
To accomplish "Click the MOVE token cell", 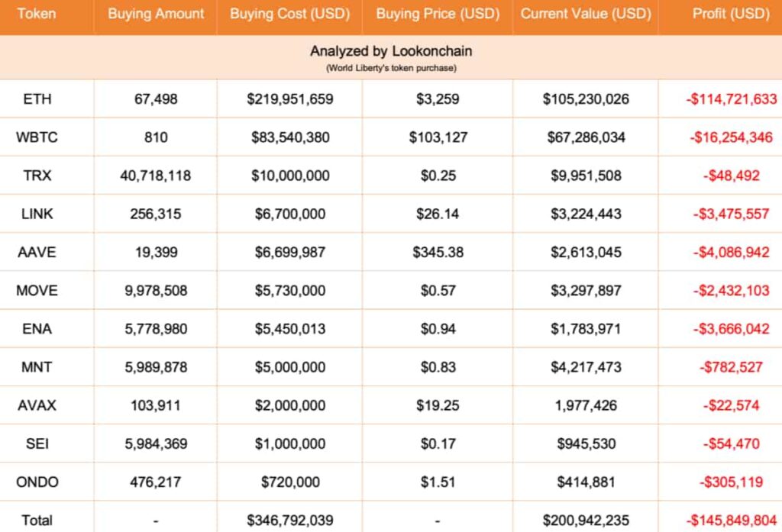I will 37,290.
